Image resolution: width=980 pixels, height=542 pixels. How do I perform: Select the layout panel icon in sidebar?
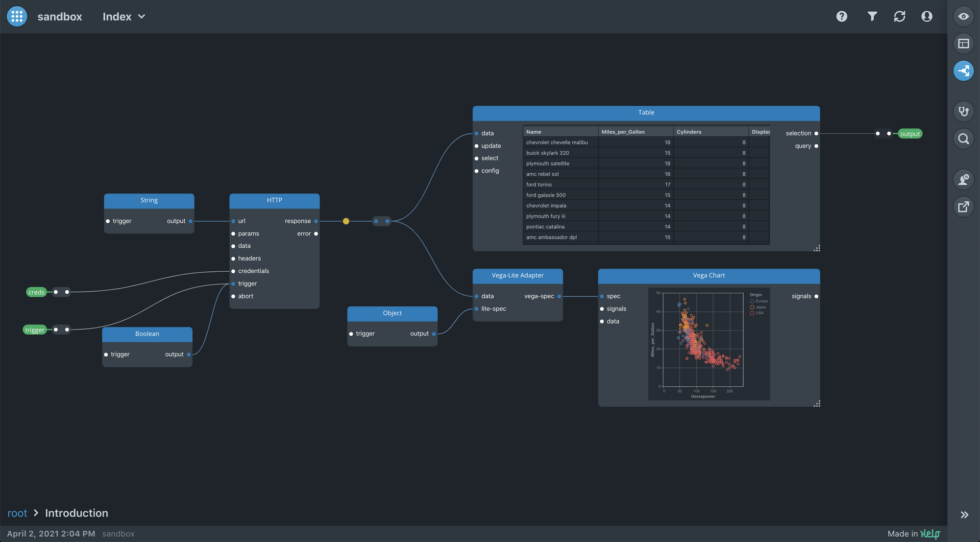963,44
